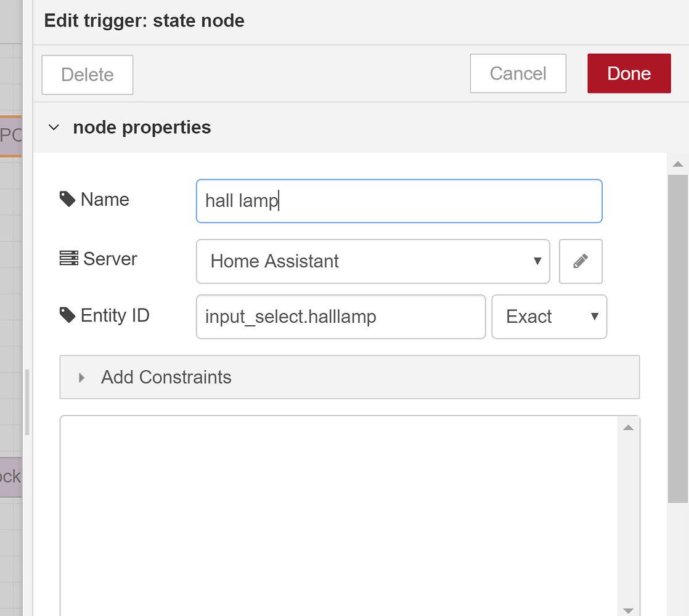Open the pencil edit for Home Assistant server
This screenshot has width=689, height=616.
click(x=581, y=261)
